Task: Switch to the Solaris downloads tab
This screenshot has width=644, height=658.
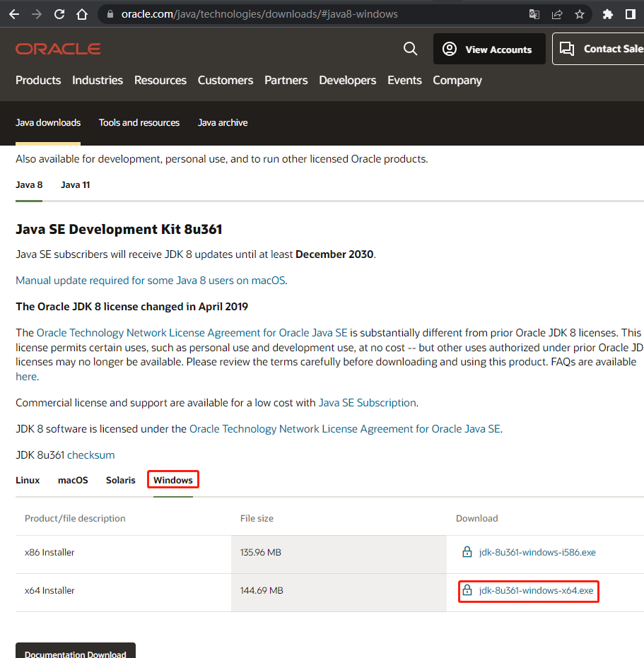Action: click(x=120, y=480)
